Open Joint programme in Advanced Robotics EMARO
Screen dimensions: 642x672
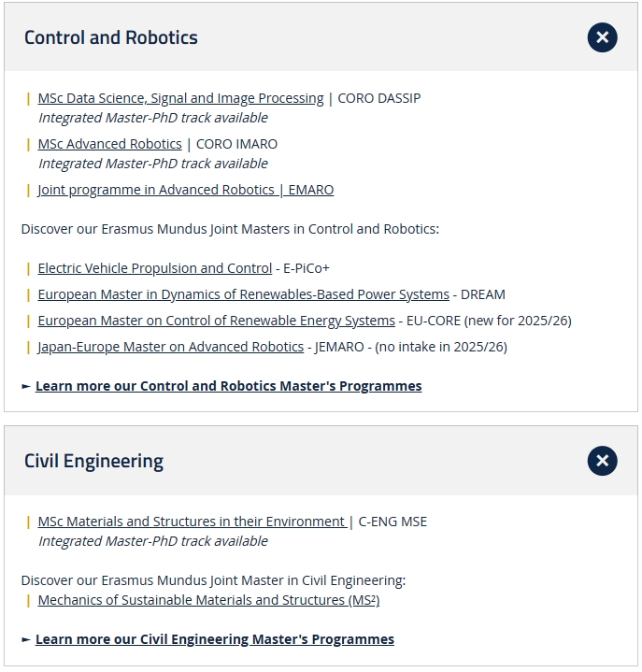pyautogui.click(x=185, y=190)
